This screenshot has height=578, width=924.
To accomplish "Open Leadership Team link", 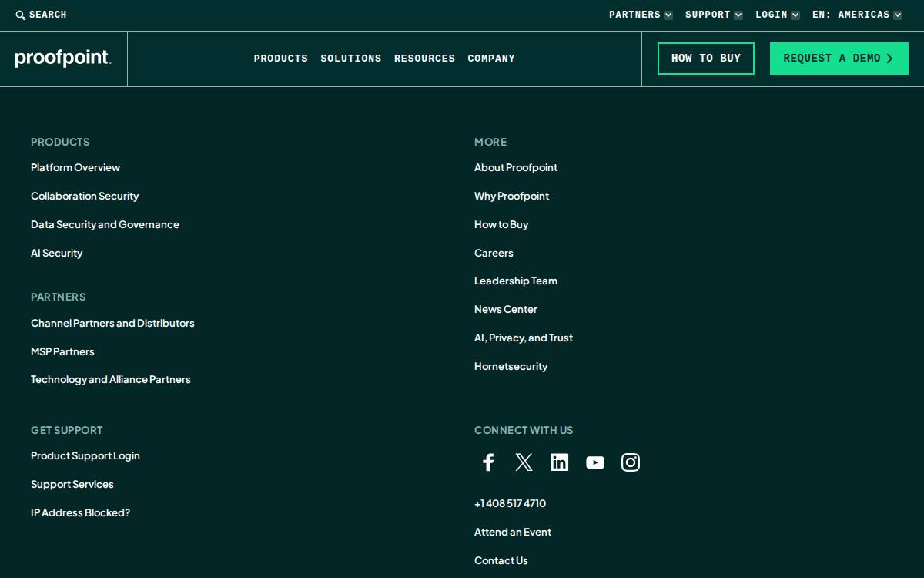I will coord(516,281).
